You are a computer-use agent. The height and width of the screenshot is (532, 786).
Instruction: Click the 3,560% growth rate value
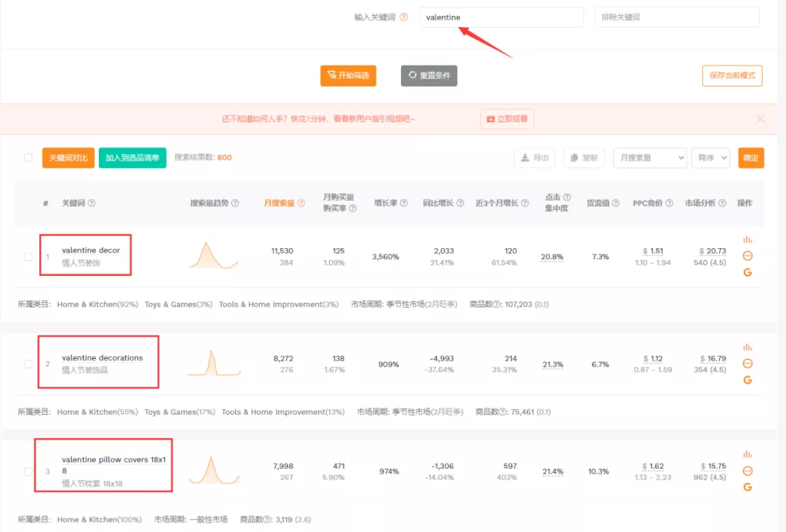[x=386, y=257]
